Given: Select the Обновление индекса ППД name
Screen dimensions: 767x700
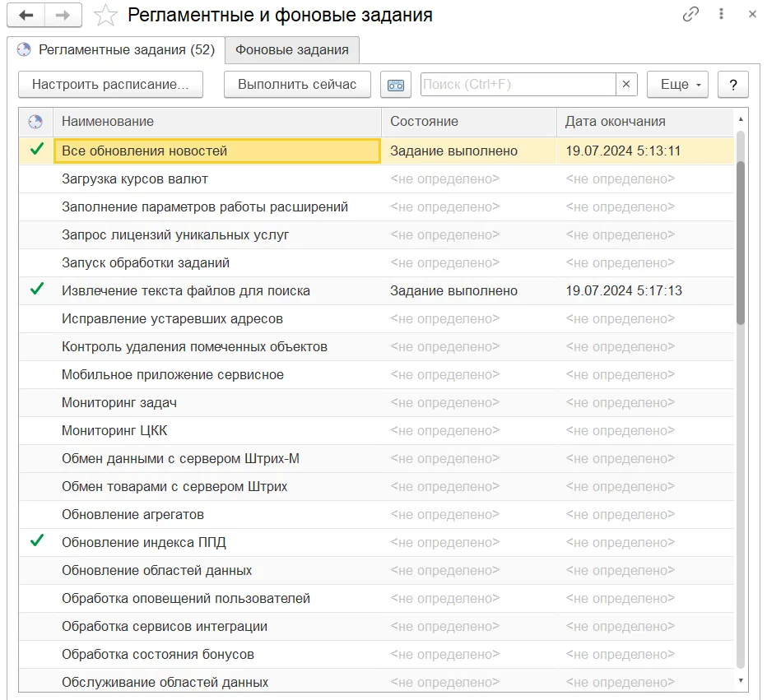Looking at the screenshot, I should (144, 542).
